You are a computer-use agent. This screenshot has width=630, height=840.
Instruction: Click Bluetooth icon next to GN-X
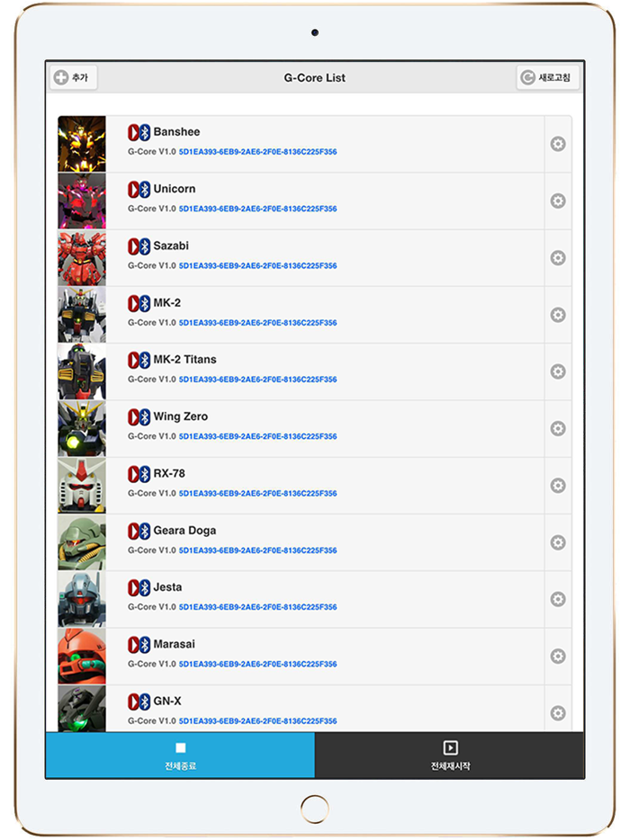point(145,701)
